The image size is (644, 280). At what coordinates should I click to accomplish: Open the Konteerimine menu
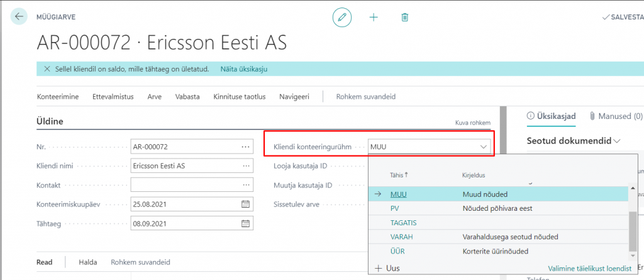[58, 97]
